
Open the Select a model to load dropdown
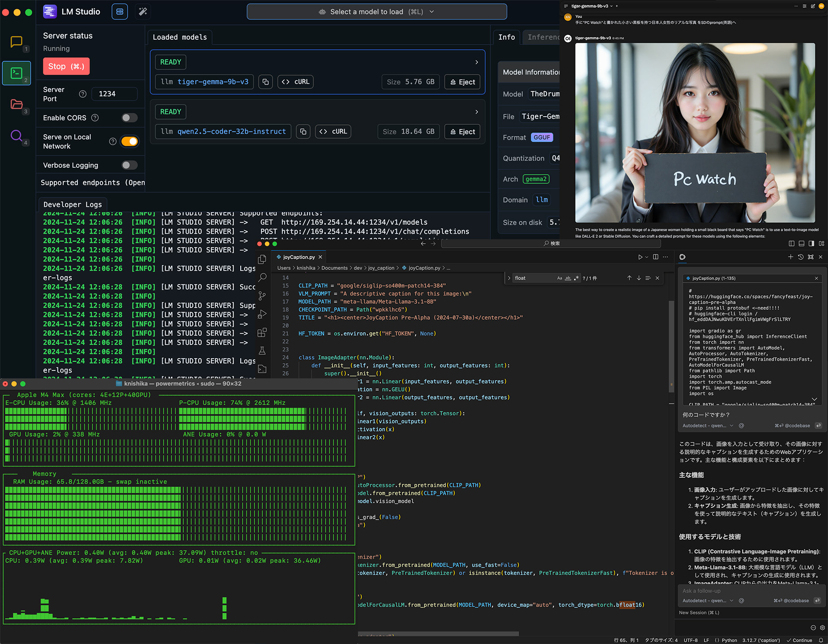pyautogui.click(x=376, y=12)
